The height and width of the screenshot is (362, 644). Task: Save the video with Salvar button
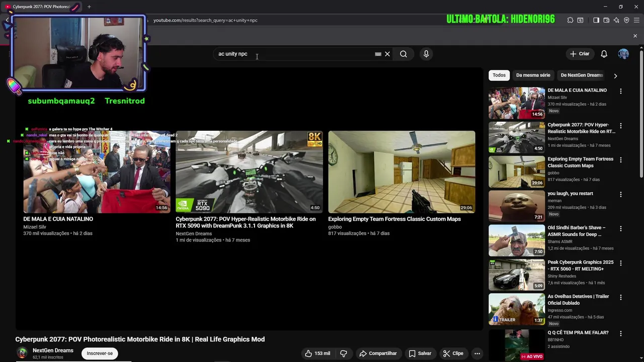click(x=420, y=353)
